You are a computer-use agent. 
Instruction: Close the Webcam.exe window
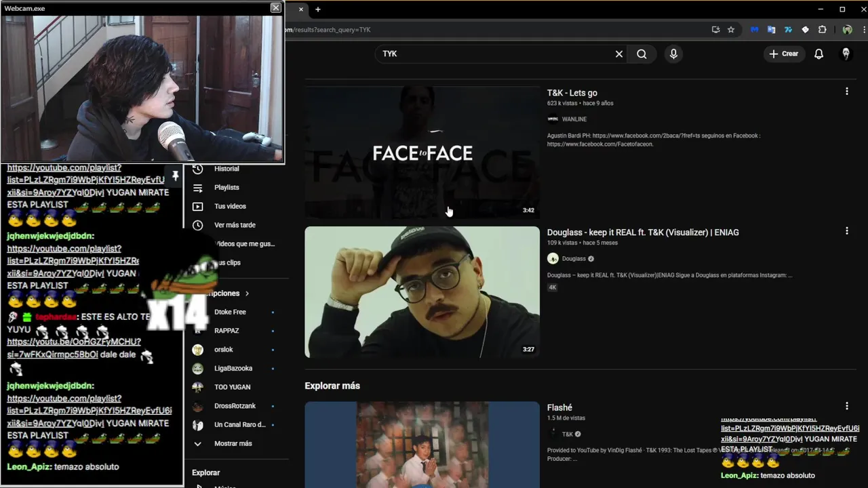[x=275, y=7]
